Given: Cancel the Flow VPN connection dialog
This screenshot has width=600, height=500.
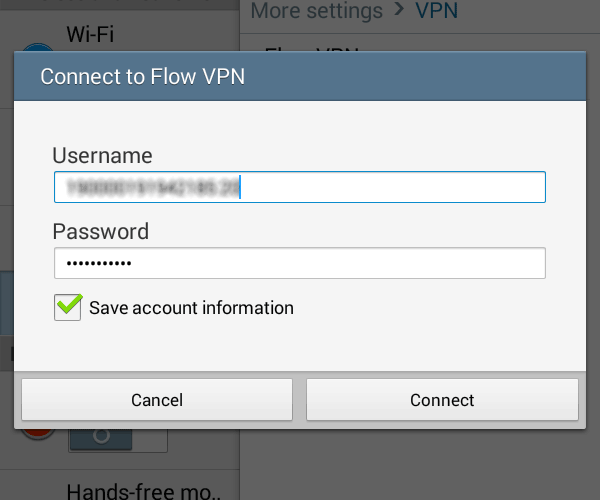Looking at the screenshot, I should pyautogui.click(x=157, y=400).
